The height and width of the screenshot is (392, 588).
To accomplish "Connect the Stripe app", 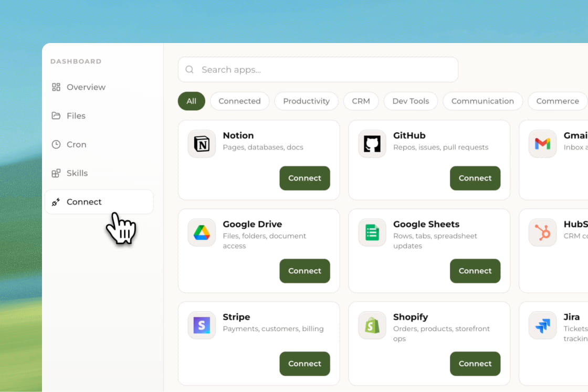I will (x=305, y=364).
